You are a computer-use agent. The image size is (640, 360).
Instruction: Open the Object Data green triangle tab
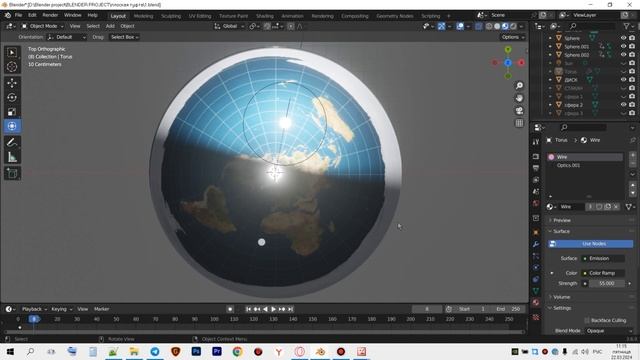[x=536, y=291]
